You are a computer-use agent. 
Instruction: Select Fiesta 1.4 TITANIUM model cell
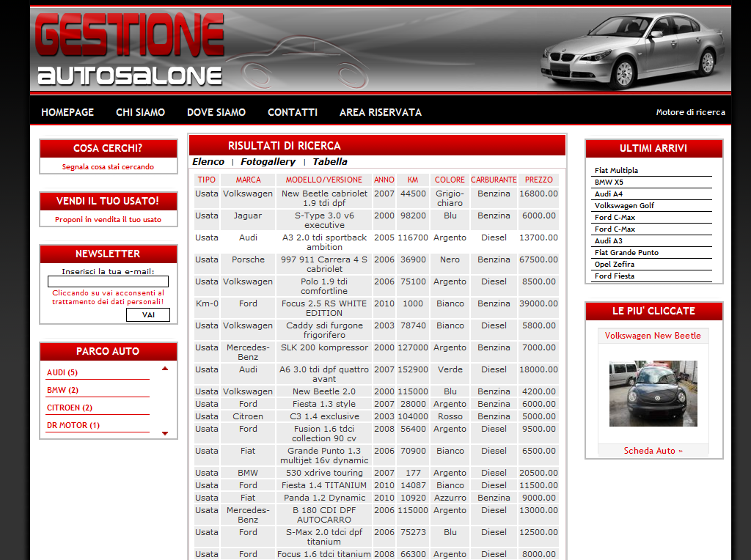pos(324,485)
